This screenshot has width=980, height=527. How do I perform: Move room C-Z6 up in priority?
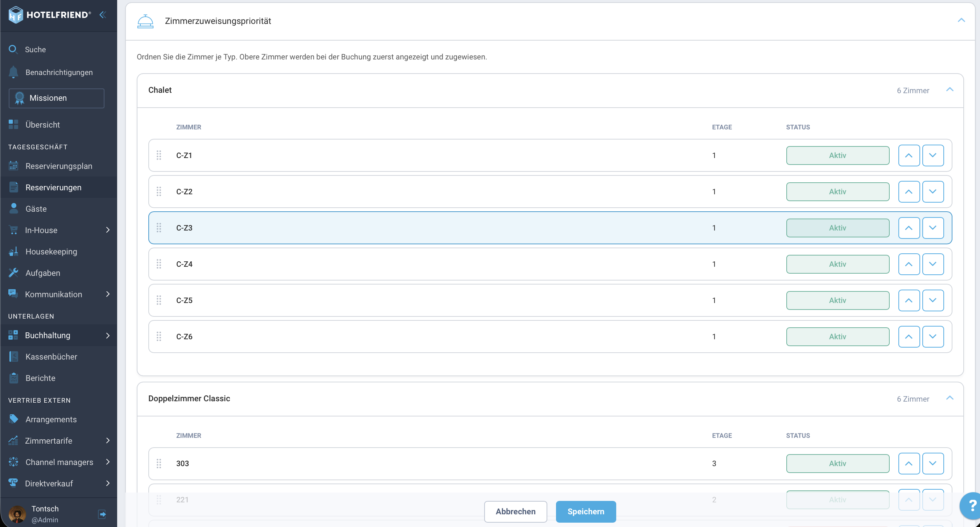(x=909, y=336)
